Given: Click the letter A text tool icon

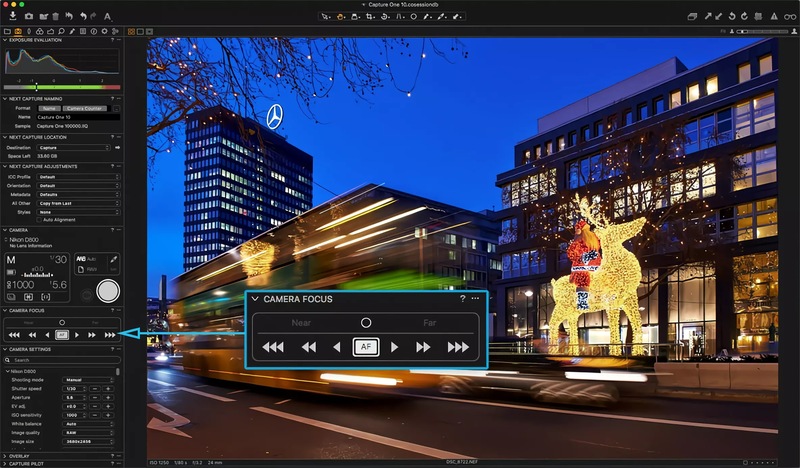Looking at the screenshot, I should click(108, 17).
